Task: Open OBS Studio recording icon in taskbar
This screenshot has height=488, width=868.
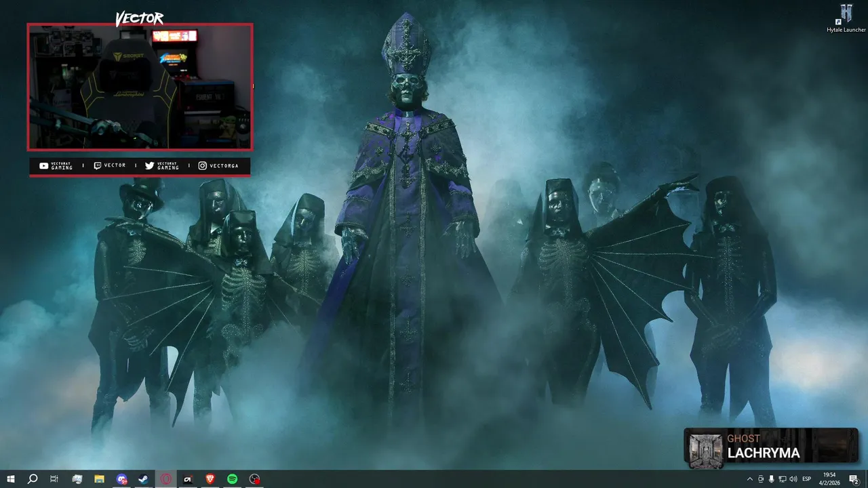Action: (x=254, y=479)
